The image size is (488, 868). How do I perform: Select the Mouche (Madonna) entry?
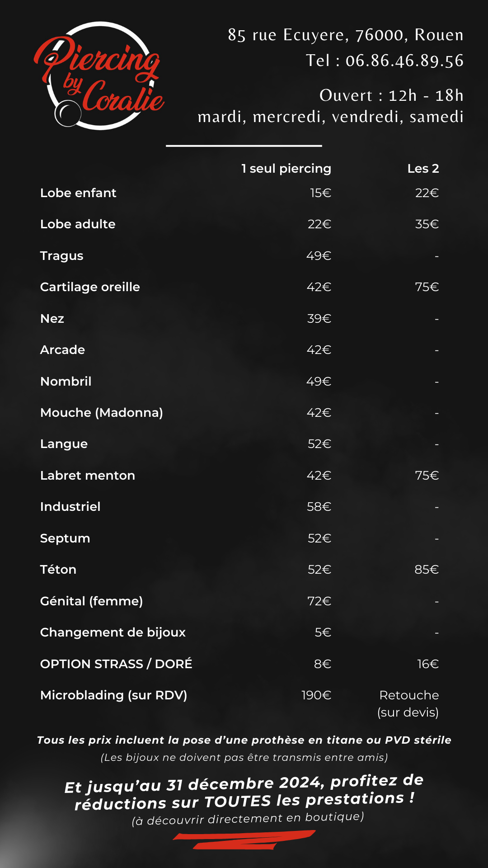[102, 413]
